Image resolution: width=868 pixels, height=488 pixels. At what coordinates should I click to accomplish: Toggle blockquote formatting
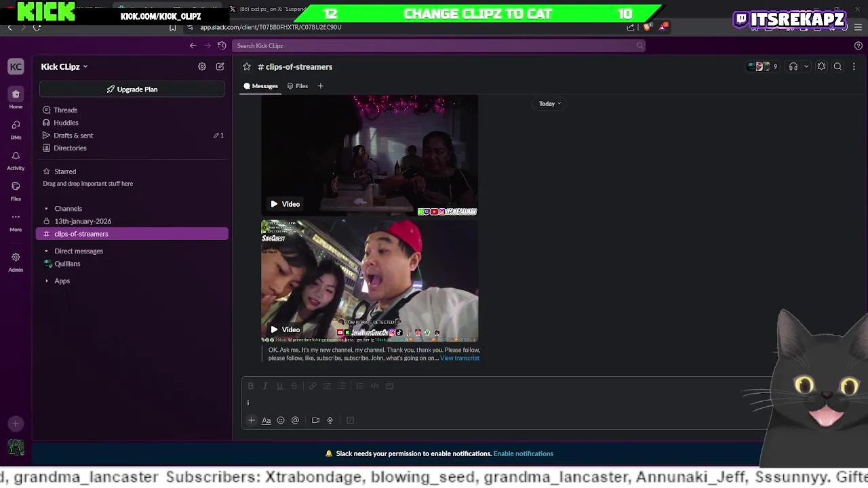[359, 386]
